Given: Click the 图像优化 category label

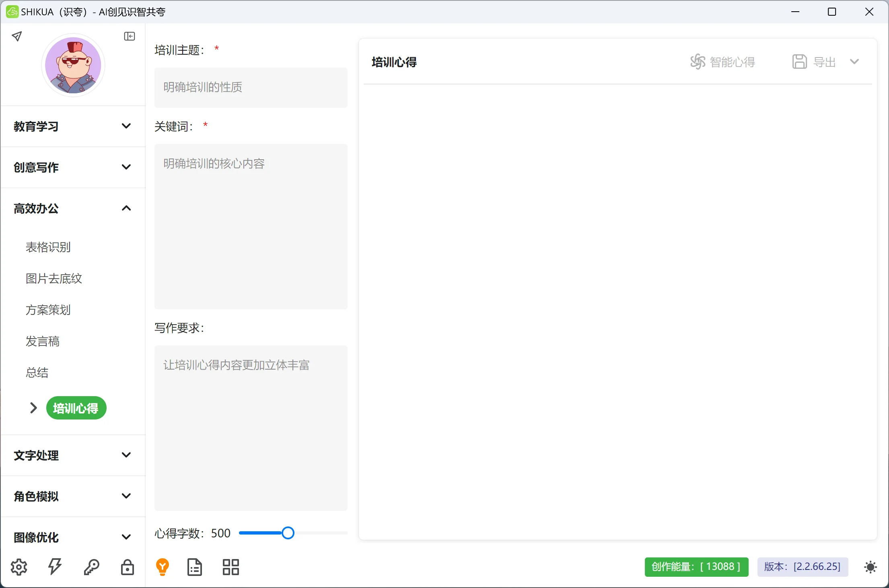Looking at the screenshot, I should pyautogui.click(x=36, y=537).
